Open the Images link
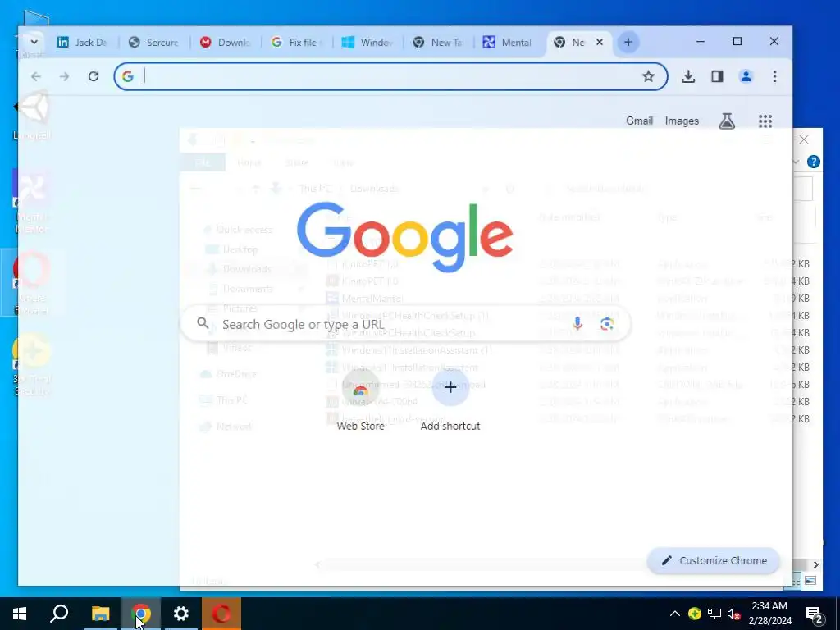 click(682, 121)
